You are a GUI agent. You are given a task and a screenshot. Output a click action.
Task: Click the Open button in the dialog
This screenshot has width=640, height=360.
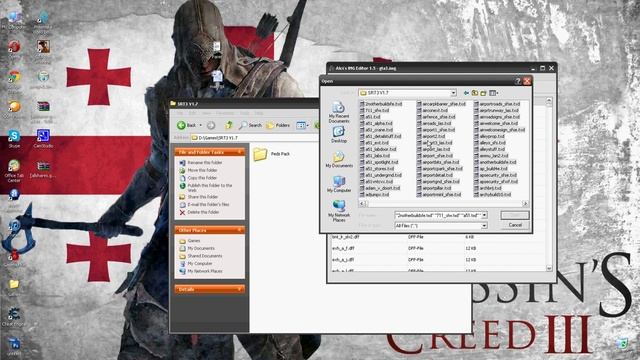coord(515,215)
